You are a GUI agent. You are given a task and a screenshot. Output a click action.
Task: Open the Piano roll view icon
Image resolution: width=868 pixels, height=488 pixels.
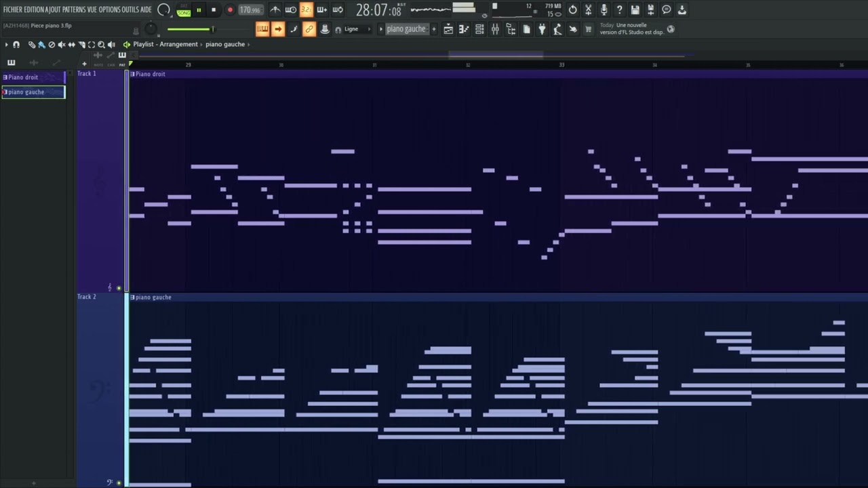click(464, 29)
